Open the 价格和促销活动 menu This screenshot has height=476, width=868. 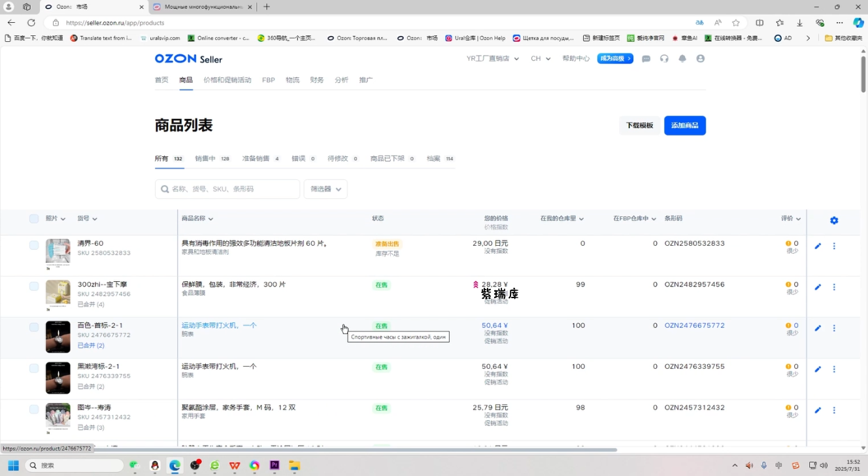227,80
